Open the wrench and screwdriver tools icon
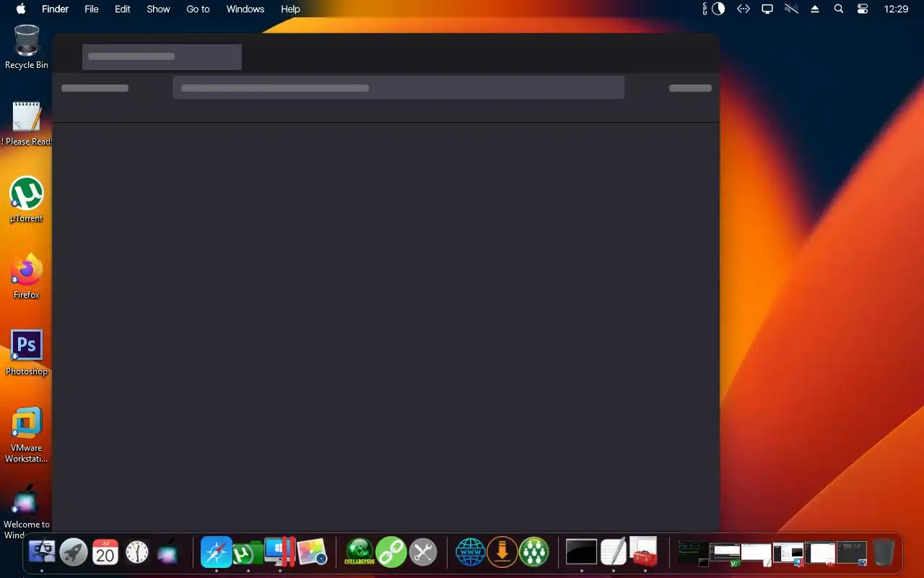The width and height of the screenshot is (924, 578). 423,553
